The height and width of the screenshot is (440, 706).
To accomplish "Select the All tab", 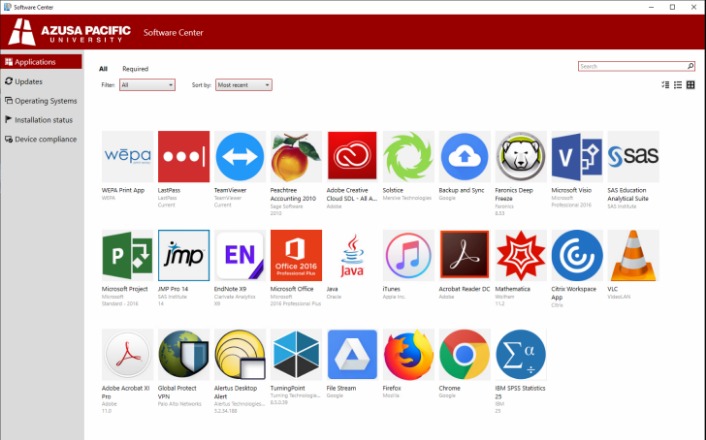I will (103, 69).
